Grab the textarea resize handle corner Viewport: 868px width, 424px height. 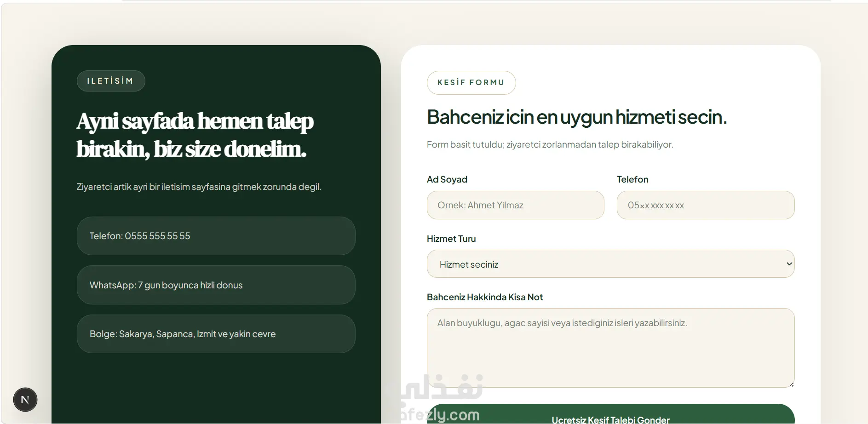pyautogui.click(x=791, y=384)
